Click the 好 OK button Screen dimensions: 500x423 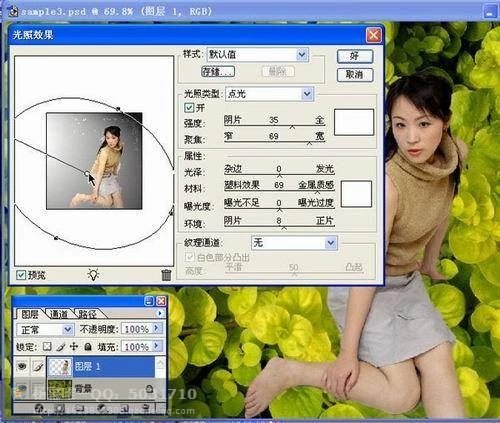pyautogui.click(x=354, y=56)
